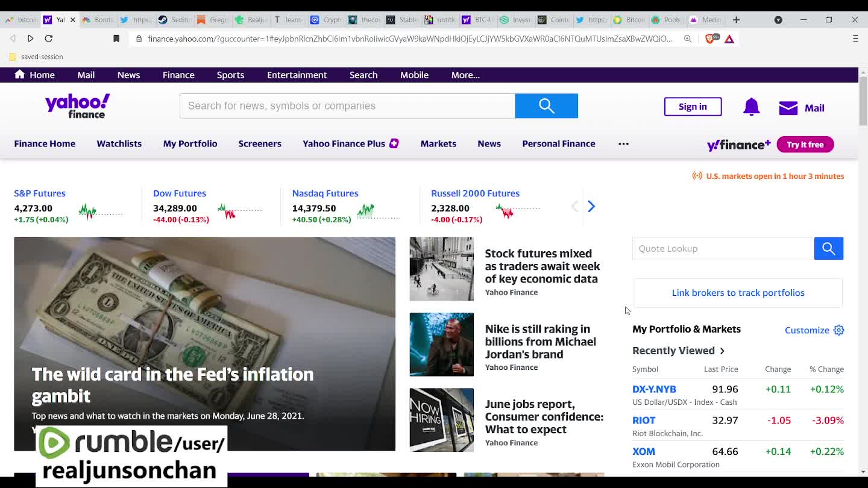Viewport: 868px width, 488px height.
Task: Open the XOM symbol link
Action: (x=643, y=451)
